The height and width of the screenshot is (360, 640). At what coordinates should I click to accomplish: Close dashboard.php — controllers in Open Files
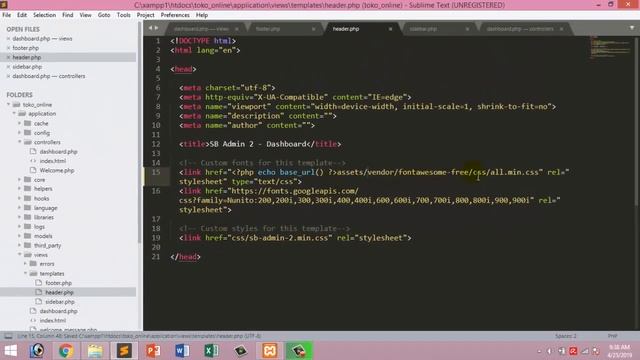8,76
